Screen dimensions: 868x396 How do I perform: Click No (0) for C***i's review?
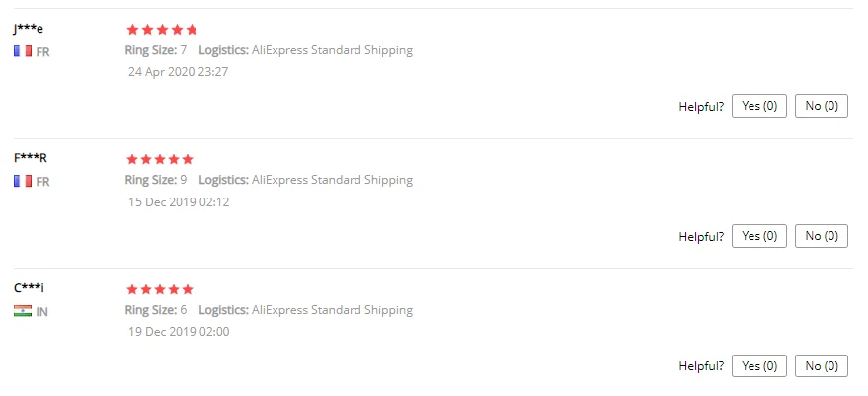click(x=821, y=365)
